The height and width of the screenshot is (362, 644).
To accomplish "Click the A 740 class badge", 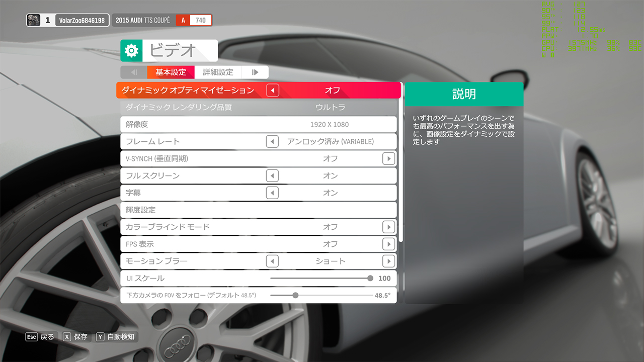I will [x=194, y=20].
